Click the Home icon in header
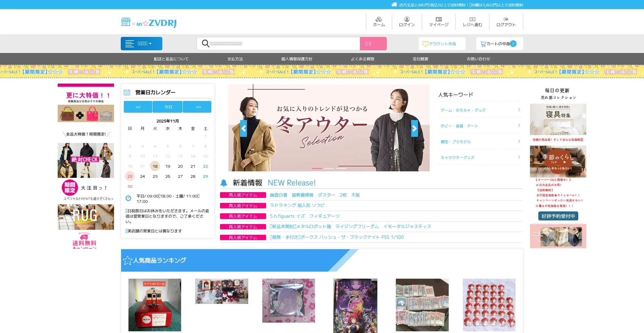The width and height of the screenshot is (644, 333). [379, 21]
